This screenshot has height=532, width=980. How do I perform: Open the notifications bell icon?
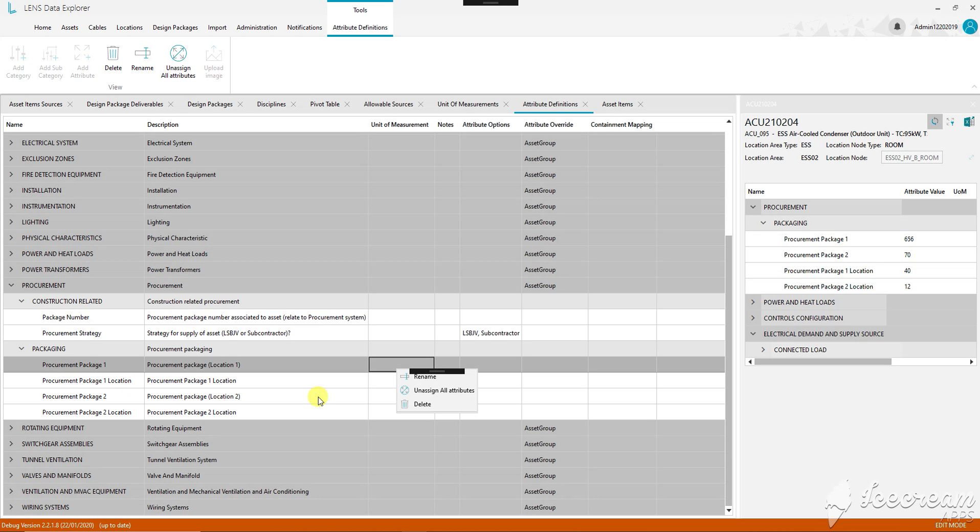[x=897, y=27]
